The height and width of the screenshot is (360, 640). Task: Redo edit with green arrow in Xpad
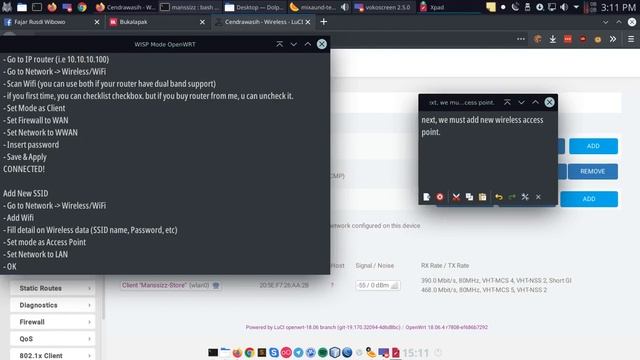pos(512,197)
